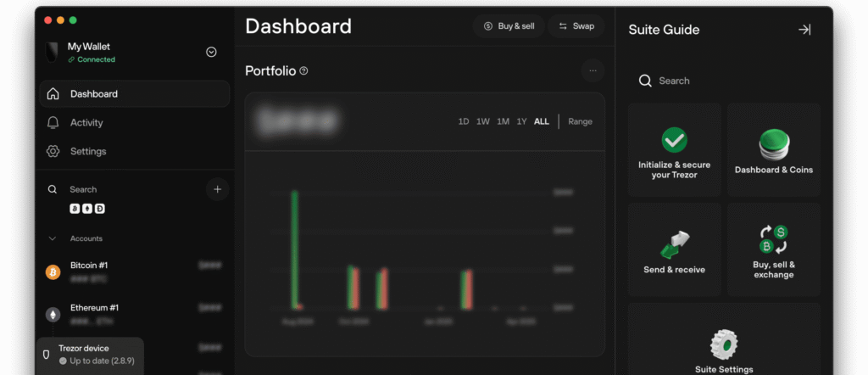Open the Portfolio three-dot options menu

tap(593, 71)
